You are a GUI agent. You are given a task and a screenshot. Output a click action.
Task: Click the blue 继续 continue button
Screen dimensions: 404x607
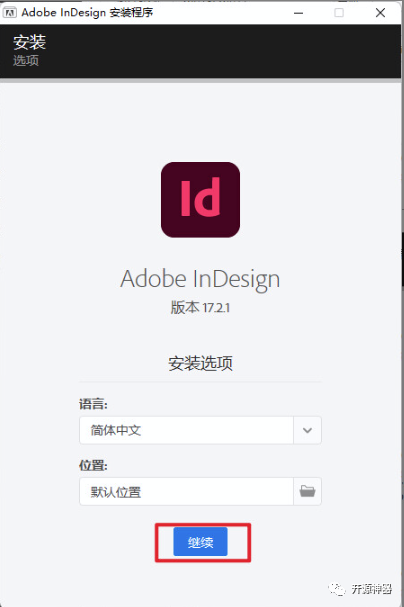200,542
